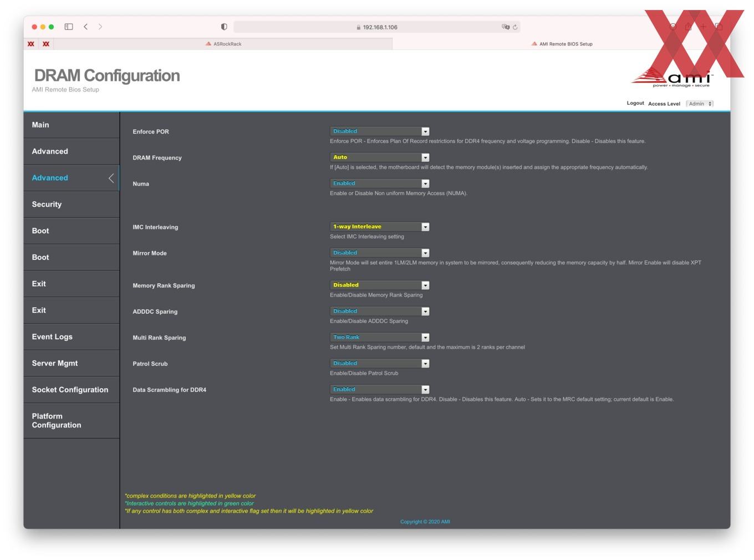Click 'Enable/Disable ADDDC Sparing' help text
The image size is (754, 560).
pyautogui.click(x=369, y=322)
